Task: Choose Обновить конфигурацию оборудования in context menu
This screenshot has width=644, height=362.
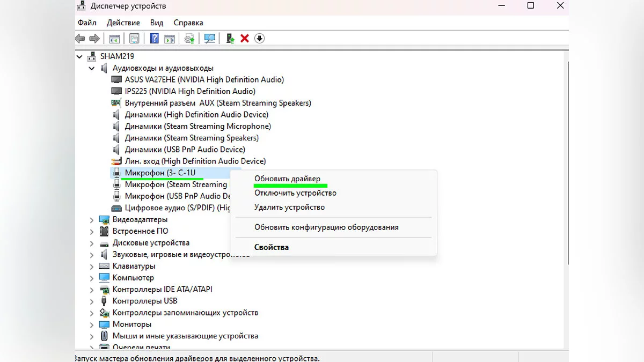Action: click(333, 227)
